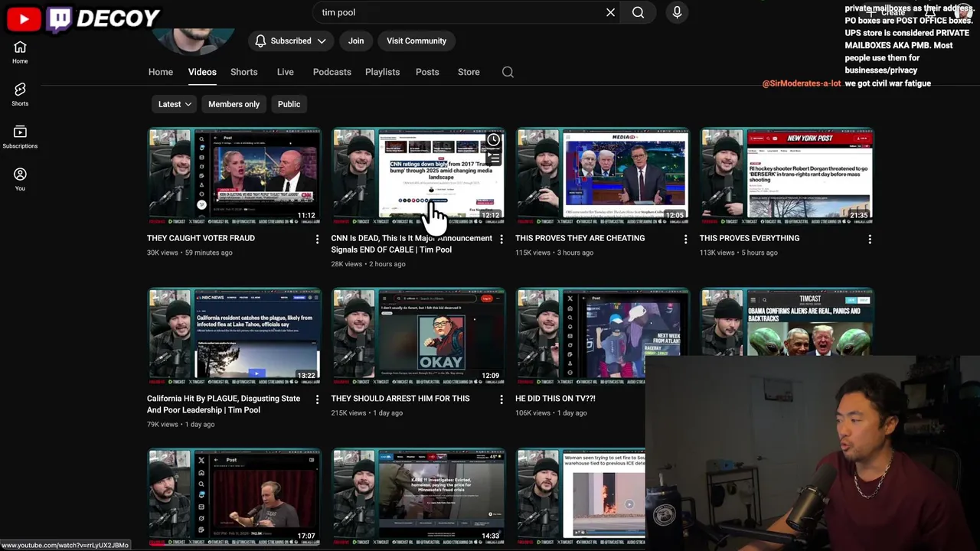Search within the channel via magnifier icon
The image size is (980, 551).
(508, 72)
